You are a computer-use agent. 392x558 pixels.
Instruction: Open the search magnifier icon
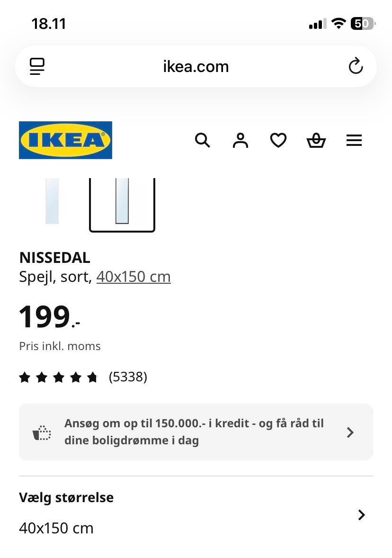[202, 140]
